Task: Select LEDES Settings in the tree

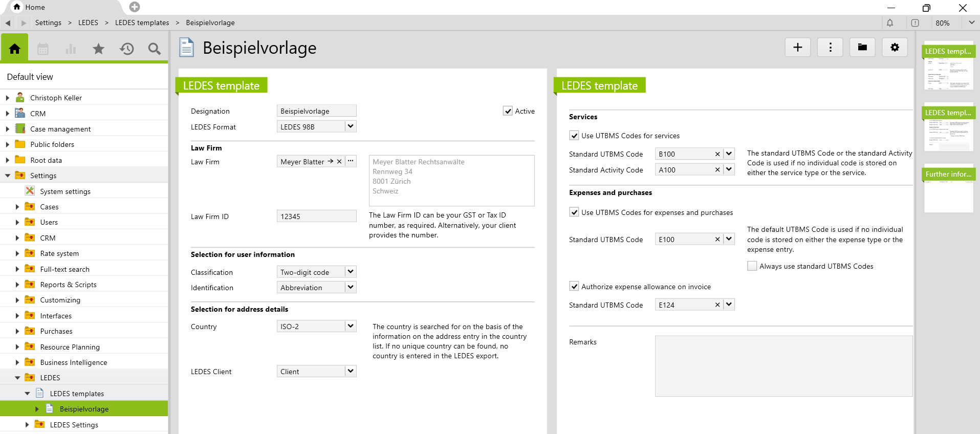Action: 74,425
